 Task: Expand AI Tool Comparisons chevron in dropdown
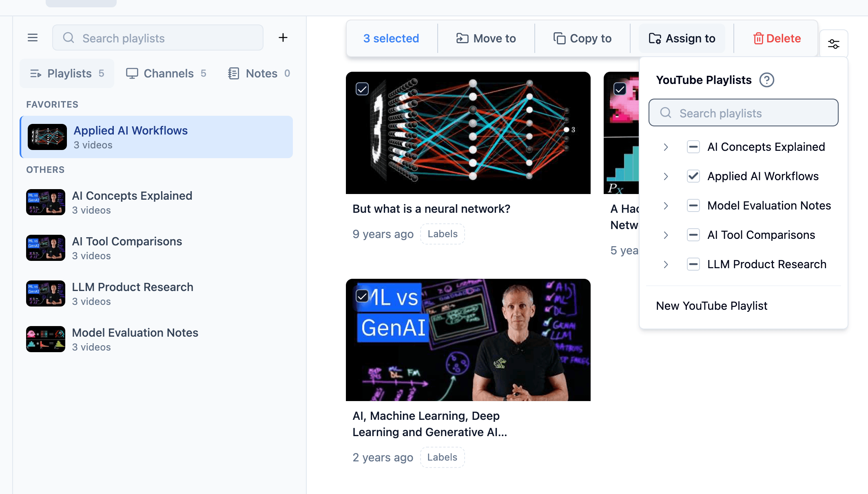[666, 235]
